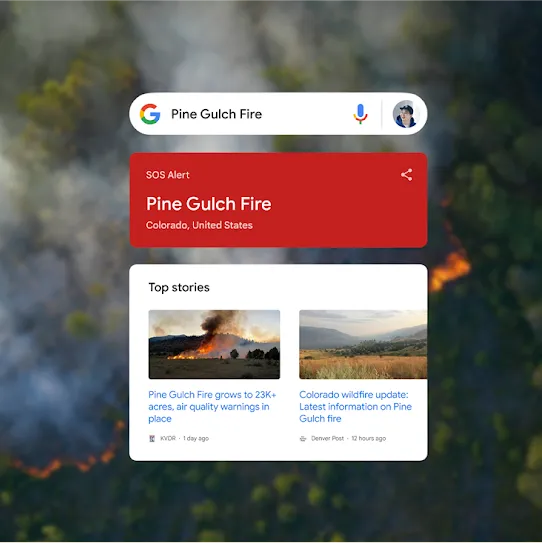This screenshot has height=543, width=542.
Task: Click the '1 day ago' timestamp
Action: click(x=196, y=438)
